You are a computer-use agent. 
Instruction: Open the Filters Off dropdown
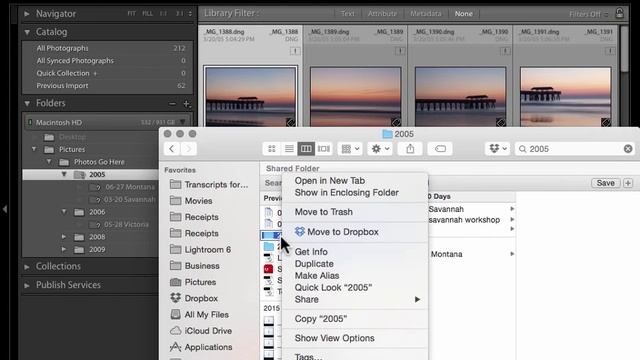click(x=588, y=14)
